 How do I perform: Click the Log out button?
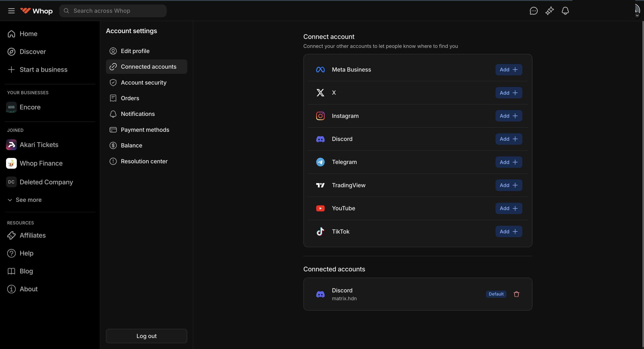[146, 336]
